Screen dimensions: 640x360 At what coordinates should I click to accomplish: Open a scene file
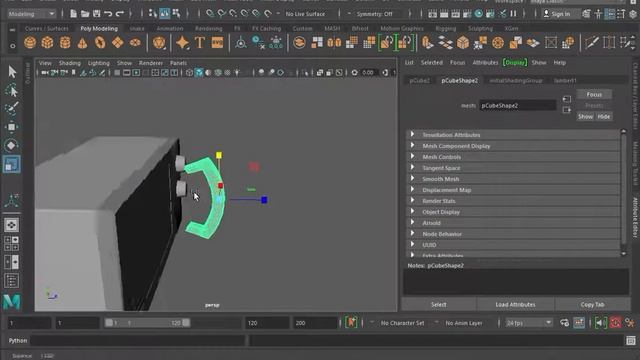85,14
